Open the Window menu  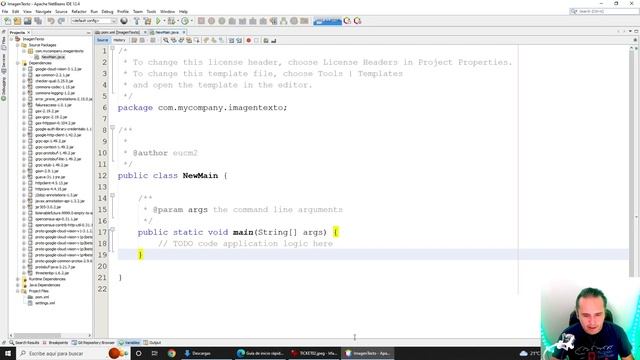[167, 11]
